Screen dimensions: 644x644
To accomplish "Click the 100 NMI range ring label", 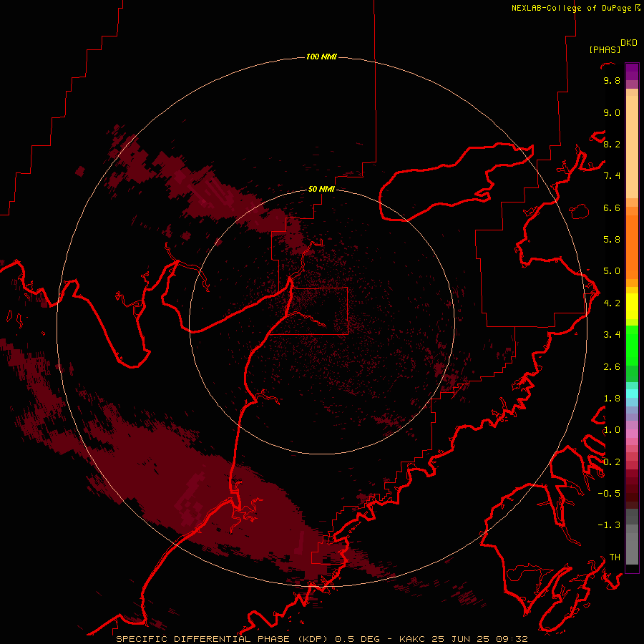I will click(321, 57).
